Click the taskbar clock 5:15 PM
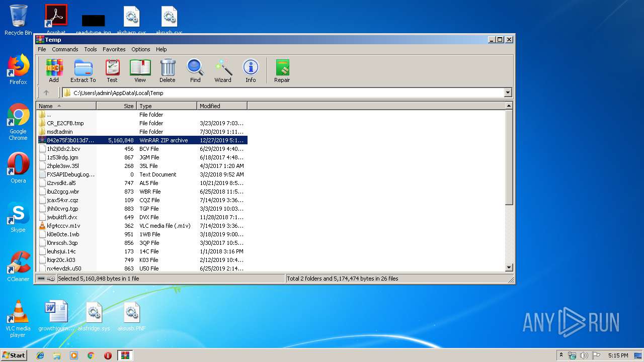 618,355
